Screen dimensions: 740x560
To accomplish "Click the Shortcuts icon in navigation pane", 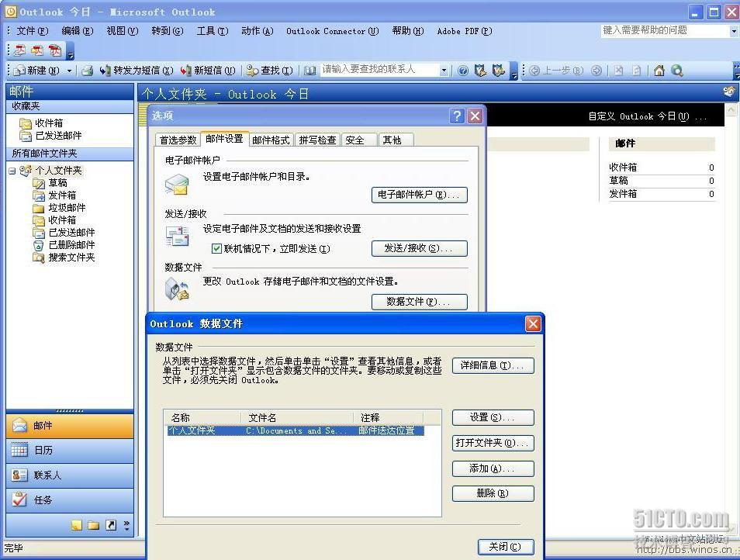I will coord(111,525).
